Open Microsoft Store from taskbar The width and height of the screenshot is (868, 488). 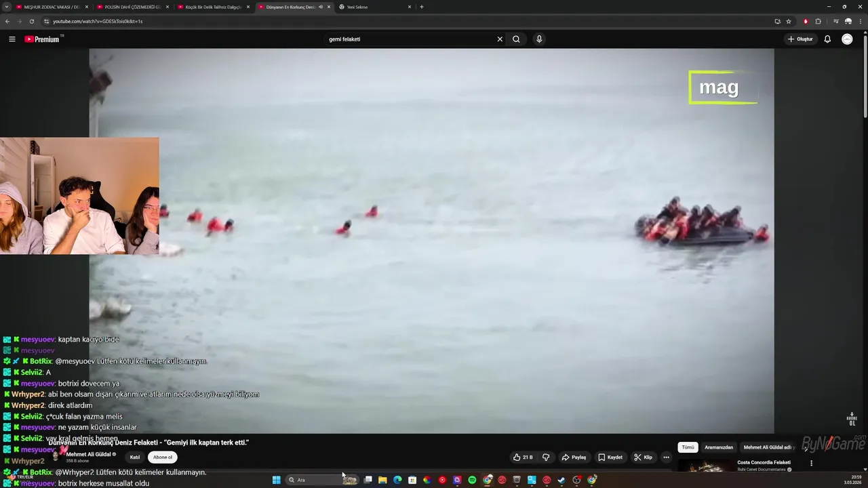coord(412,480)
